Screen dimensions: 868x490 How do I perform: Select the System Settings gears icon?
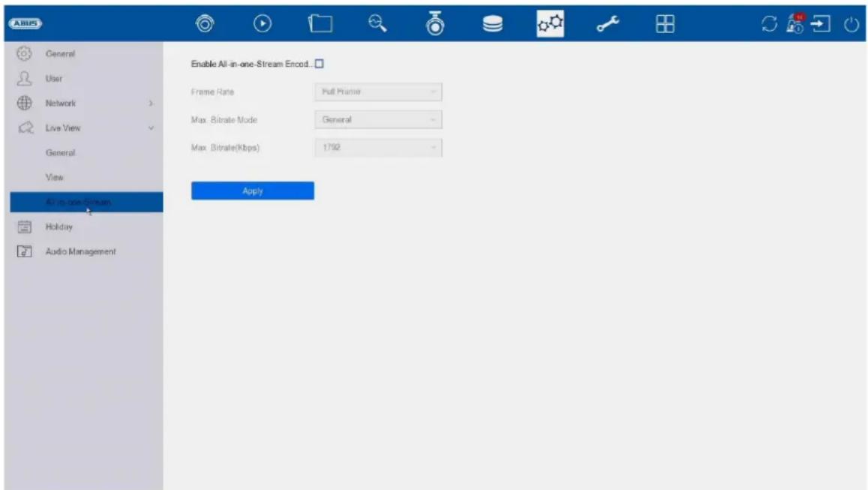(x=550, y=24)
